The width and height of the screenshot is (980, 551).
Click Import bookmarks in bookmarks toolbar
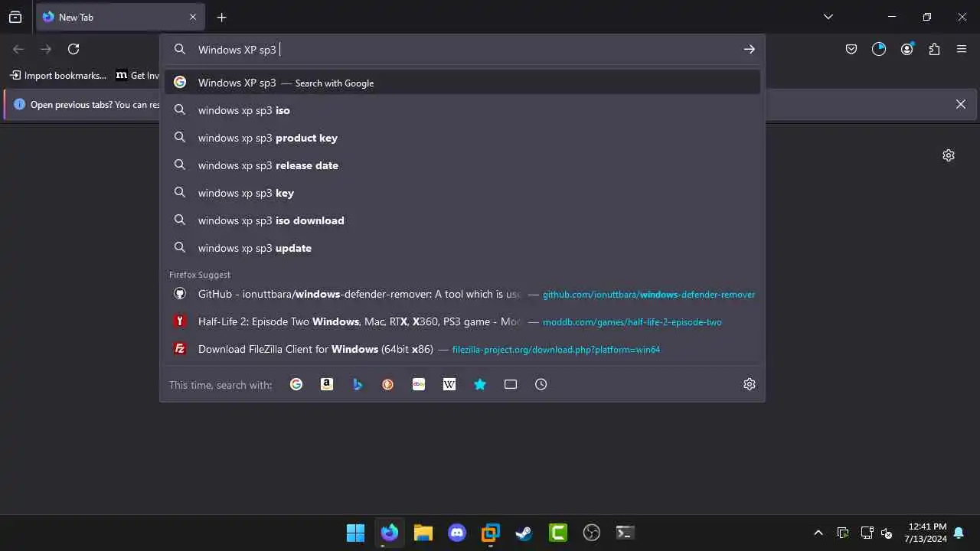coord(58,75)
